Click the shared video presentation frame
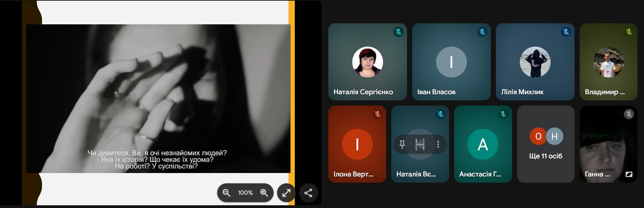The height and width of the screenshot is (208, 644). coord(158,99)
